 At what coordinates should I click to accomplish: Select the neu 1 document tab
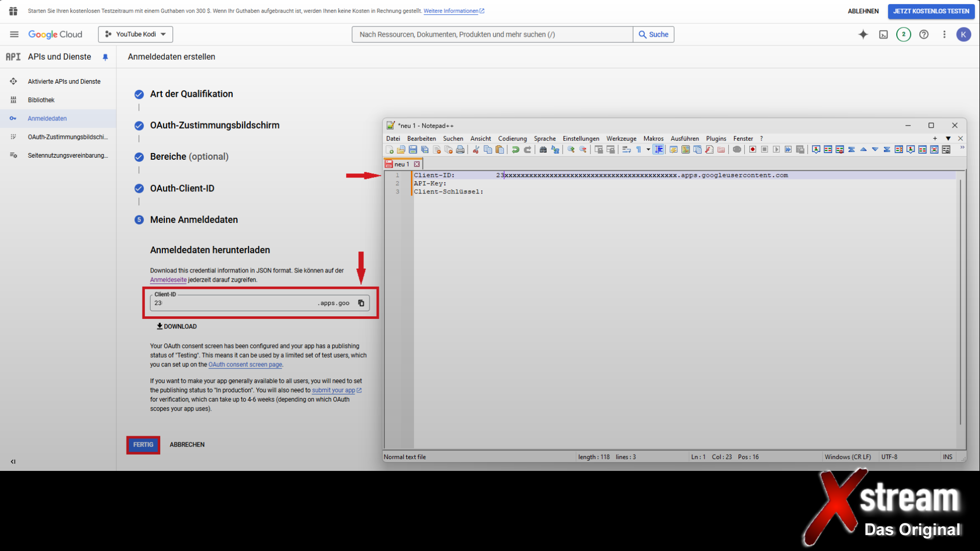point(402,164)
